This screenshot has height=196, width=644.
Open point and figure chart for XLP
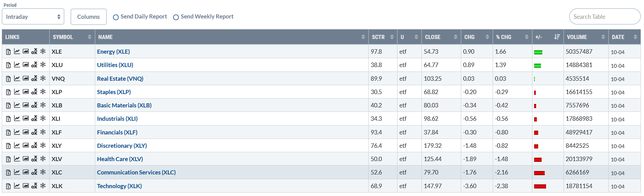tap(34, 92)
